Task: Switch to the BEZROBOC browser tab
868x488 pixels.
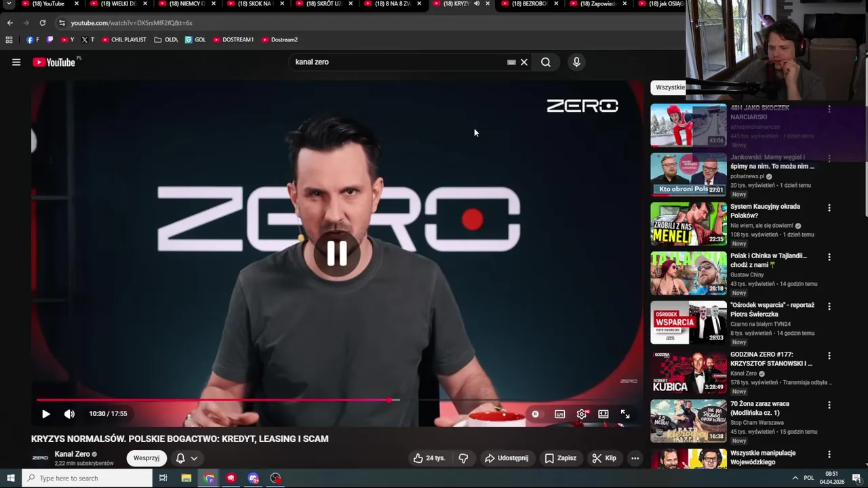Action: point(529,4)
